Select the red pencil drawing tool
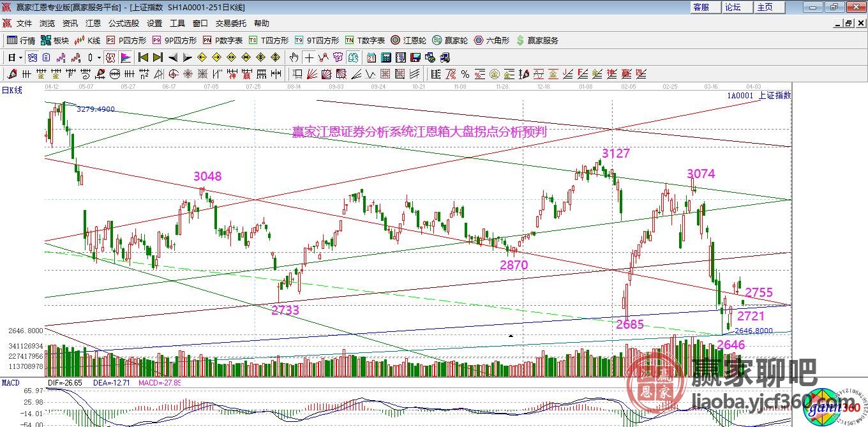The width and height of the screenshot is (868, 427). coord(11,74)
